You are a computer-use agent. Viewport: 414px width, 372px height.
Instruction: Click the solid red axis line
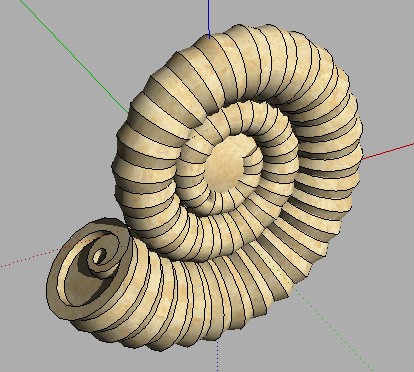(x=388, y=151)
